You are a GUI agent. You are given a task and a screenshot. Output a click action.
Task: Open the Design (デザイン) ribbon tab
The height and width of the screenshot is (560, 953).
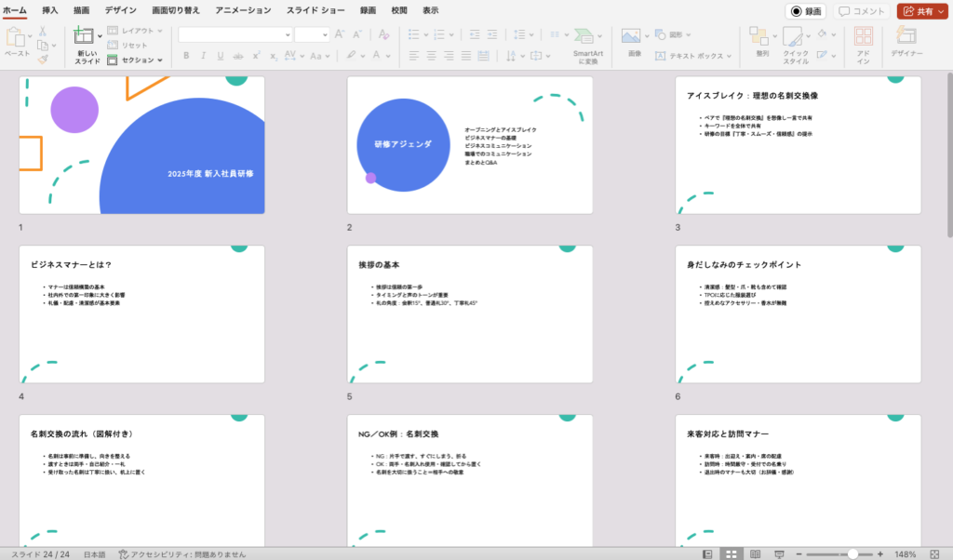120,10
